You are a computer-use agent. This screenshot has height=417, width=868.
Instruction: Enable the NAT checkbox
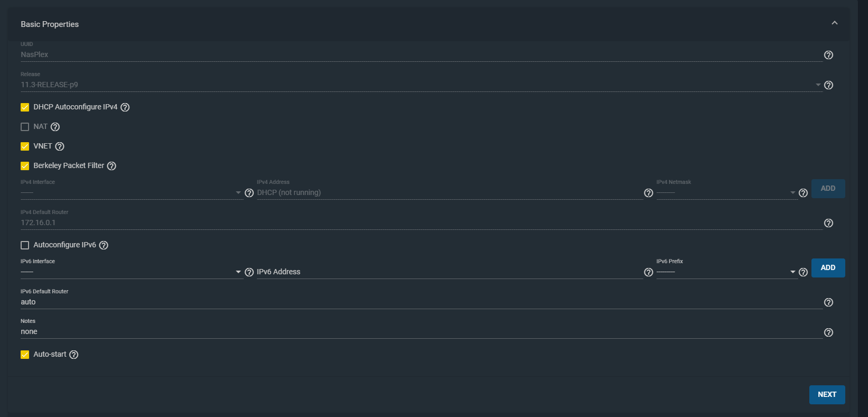25,127
